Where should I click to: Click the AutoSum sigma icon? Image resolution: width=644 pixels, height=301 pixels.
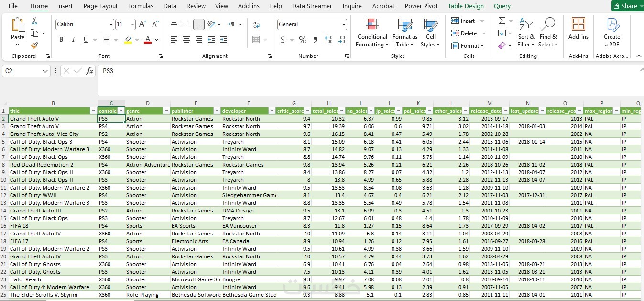(502, 21)
